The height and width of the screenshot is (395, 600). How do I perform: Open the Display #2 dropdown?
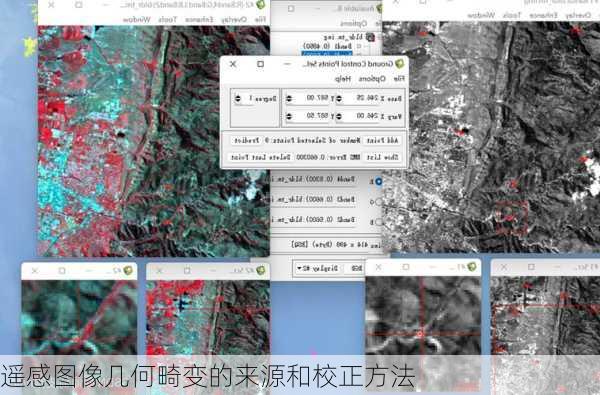point(318,269)
